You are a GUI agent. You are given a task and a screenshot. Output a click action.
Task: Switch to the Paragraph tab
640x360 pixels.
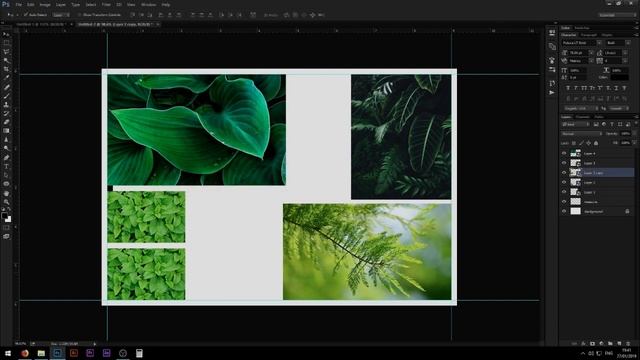point(588,35)
